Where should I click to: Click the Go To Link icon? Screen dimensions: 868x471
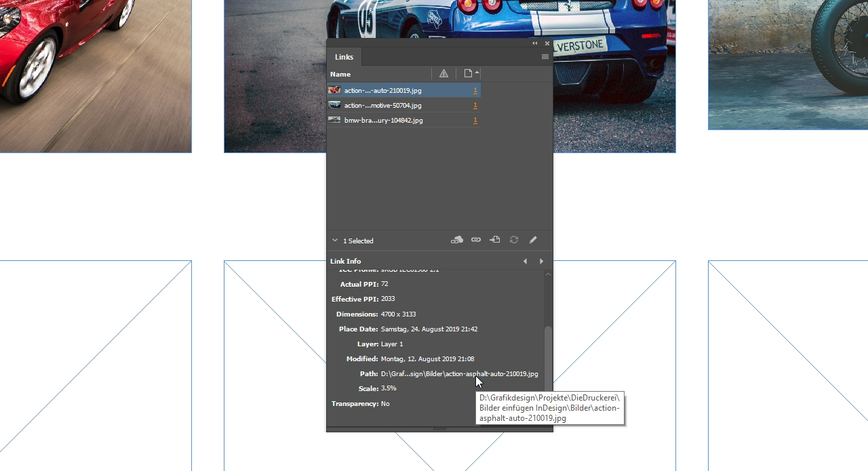495,240
